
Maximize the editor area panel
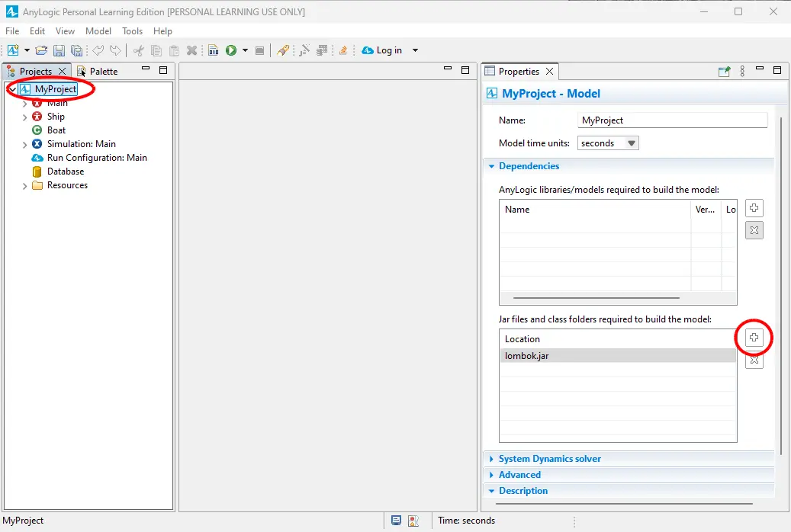click(465, 70)
